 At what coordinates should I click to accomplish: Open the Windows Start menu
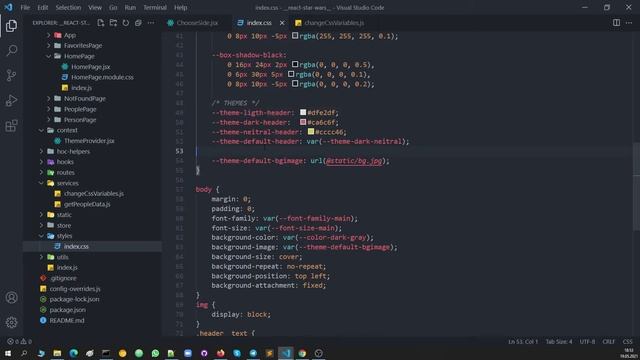(x=8, y=353)
